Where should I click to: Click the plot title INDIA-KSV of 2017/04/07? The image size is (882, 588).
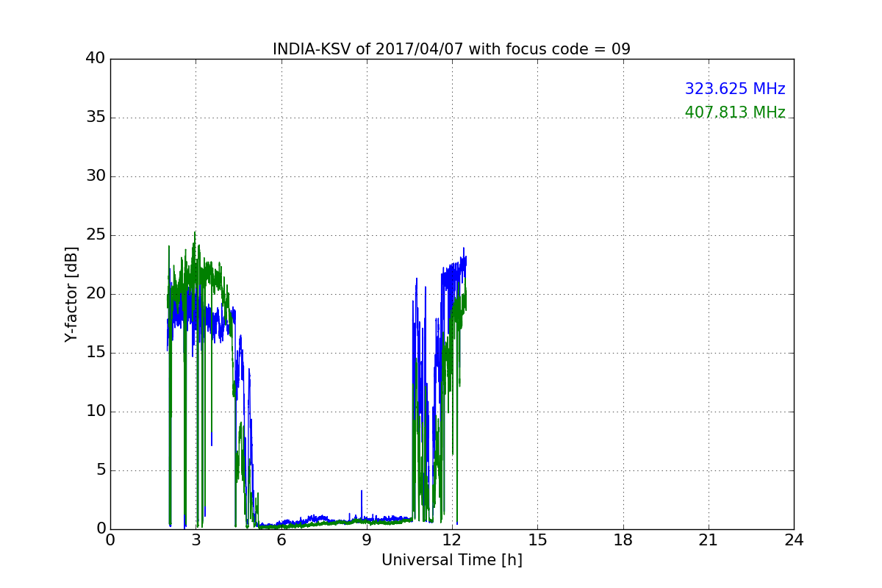coord(451,49)
